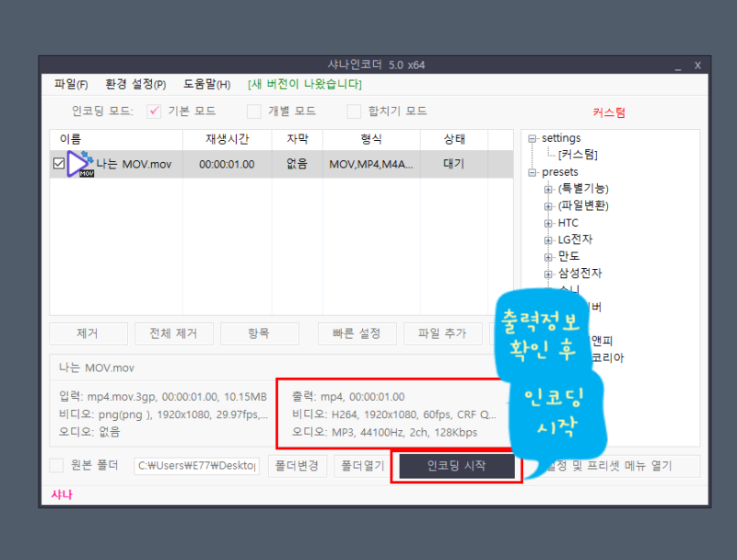Click the 제거 button

(88, 333)
